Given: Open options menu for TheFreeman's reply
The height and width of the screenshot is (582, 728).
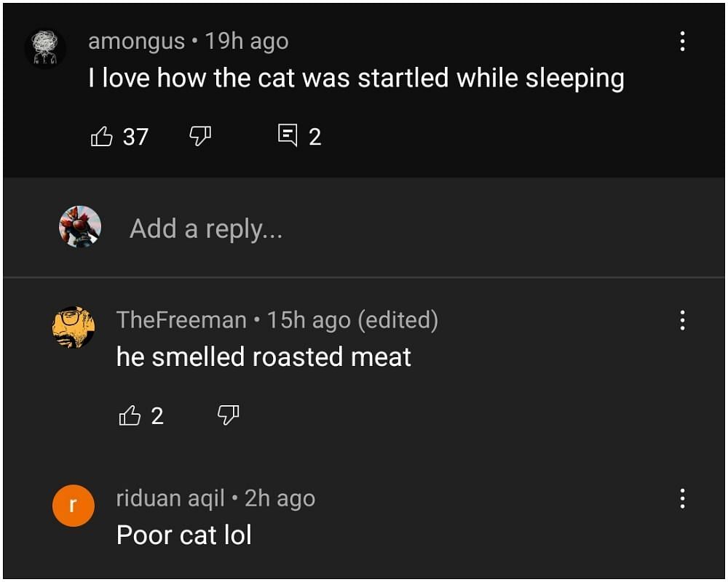Looking at the screenshot, I should coord(682,320).
